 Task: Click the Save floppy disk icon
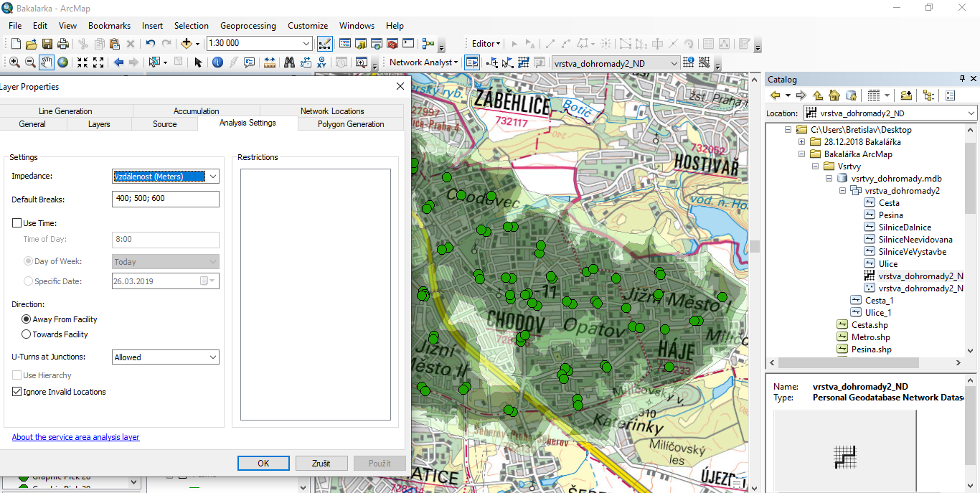click(47, 44)
